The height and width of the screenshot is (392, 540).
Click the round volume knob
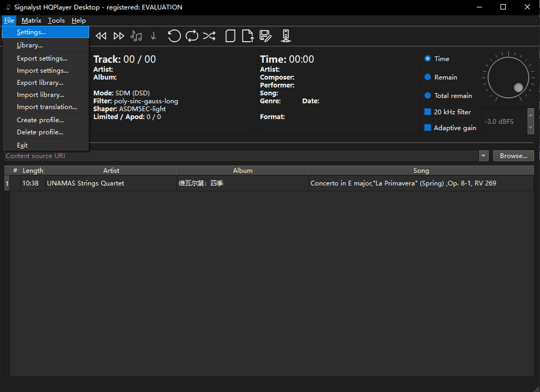(x=508, y=78)
